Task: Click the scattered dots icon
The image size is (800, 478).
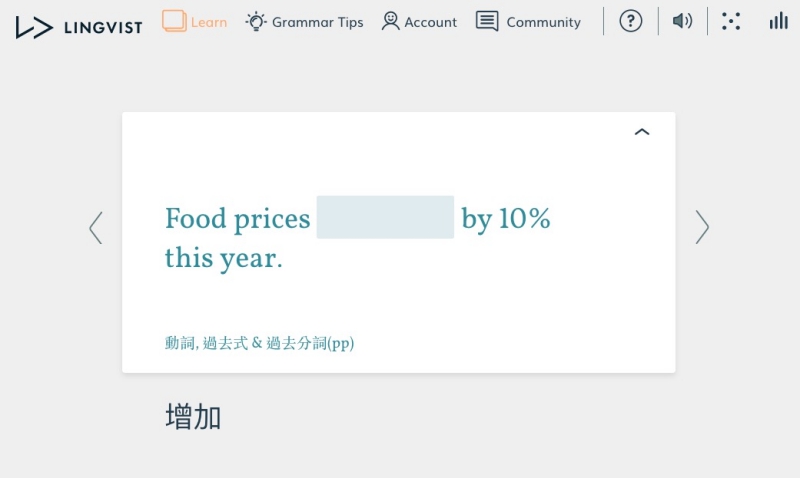Action: 731,21
